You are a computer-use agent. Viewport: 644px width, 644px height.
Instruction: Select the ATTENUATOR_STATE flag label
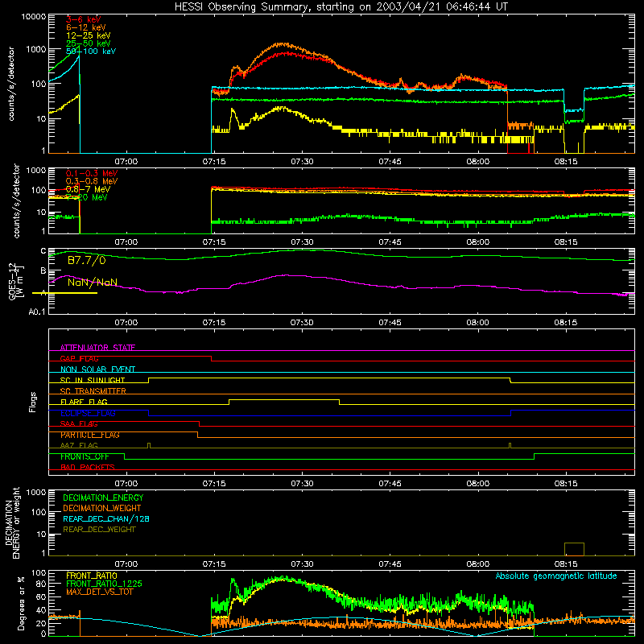pos(97,348)
